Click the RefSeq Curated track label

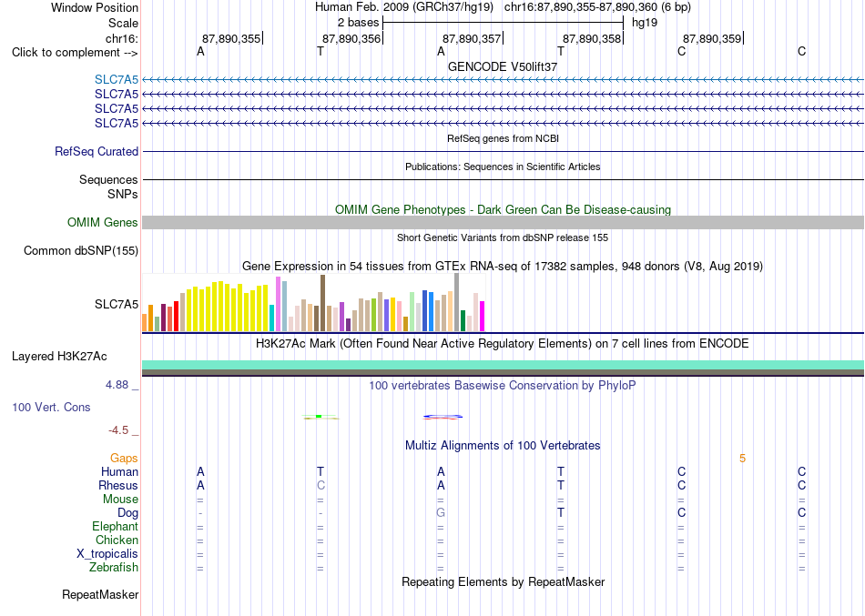pyautogui.click(x=97, y=151)
